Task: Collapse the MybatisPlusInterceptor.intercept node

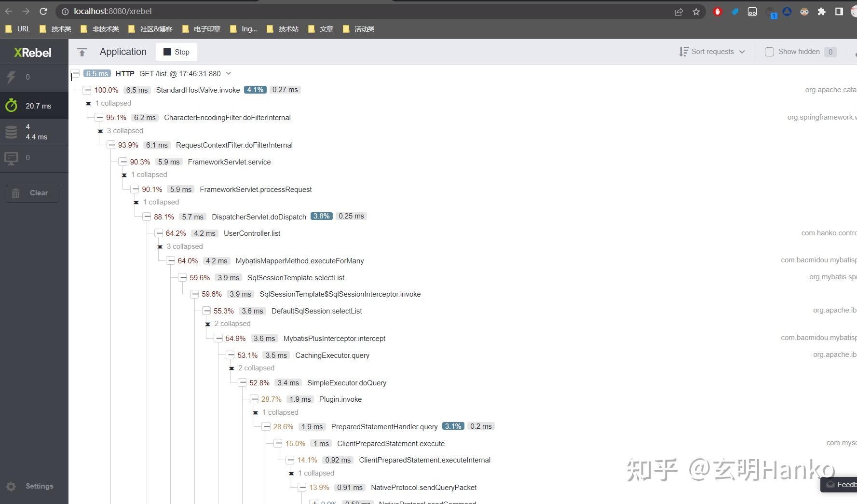Action: 218,339
